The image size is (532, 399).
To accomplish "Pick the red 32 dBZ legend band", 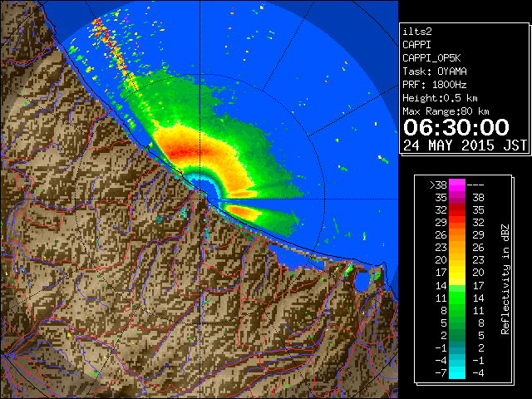I will click(x=457, y=210).
